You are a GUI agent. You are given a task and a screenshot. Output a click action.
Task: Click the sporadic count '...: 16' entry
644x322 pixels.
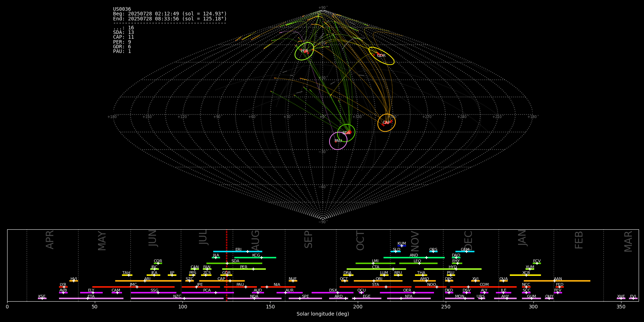[x=123, y=28]
